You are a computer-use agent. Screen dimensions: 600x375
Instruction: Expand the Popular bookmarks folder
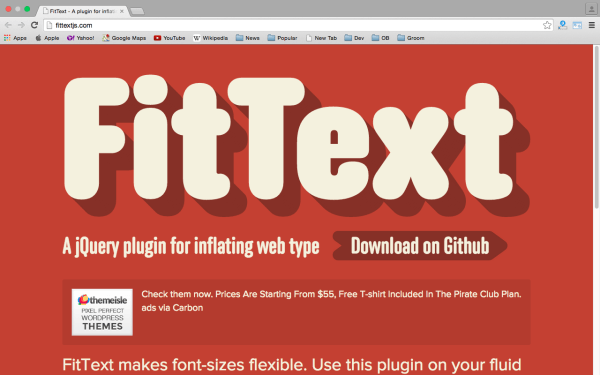282,38
